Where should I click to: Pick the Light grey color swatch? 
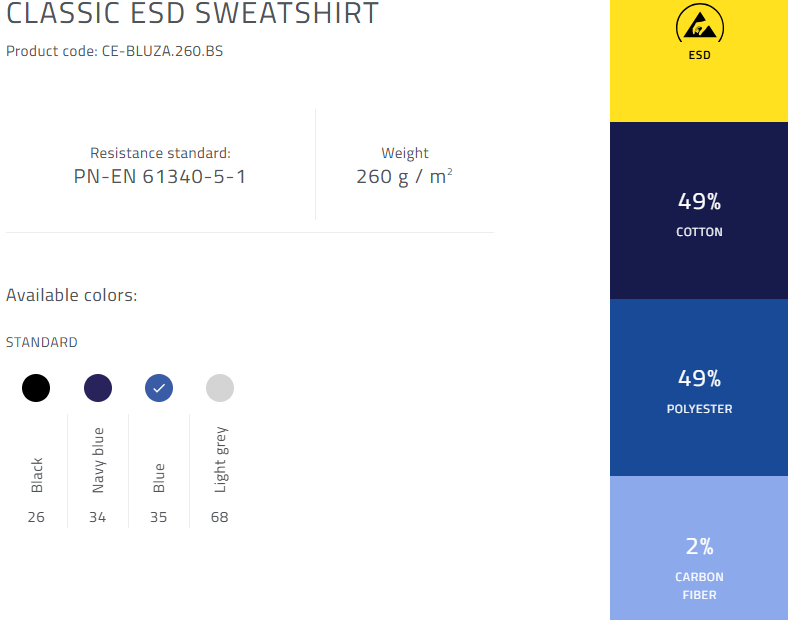[220, 388]
